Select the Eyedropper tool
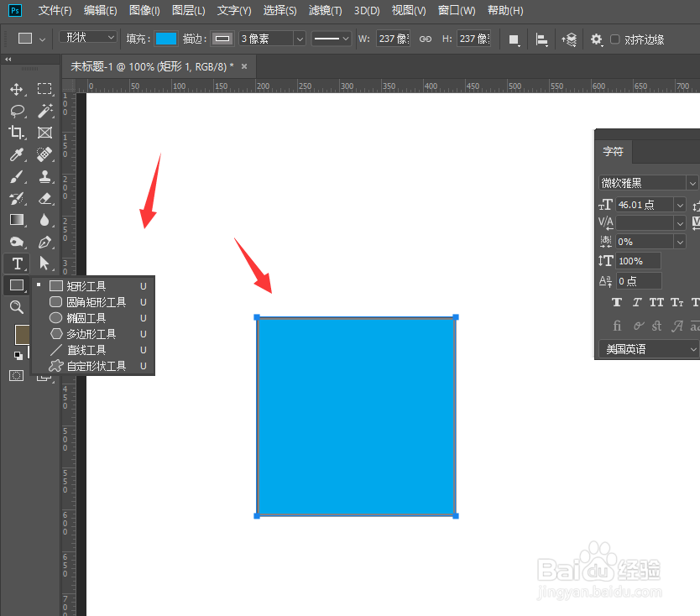700x616 pixels. tap(17, 154)
